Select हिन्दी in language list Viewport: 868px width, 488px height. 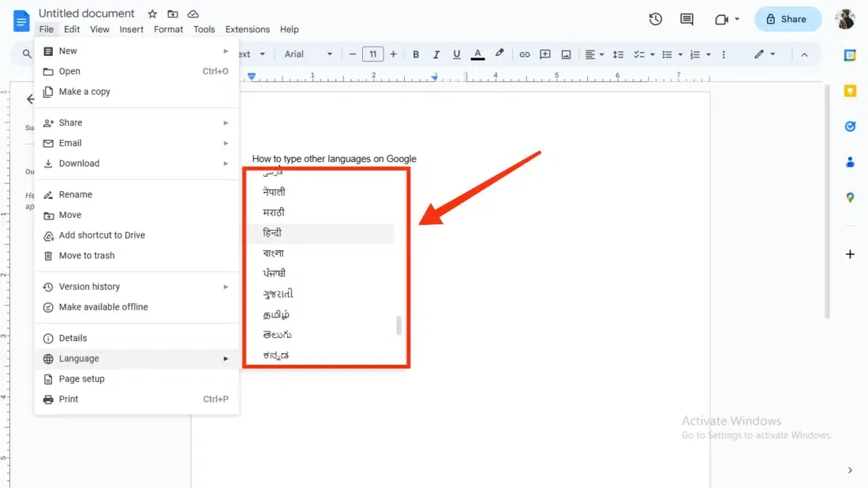[x=320, y=233]
